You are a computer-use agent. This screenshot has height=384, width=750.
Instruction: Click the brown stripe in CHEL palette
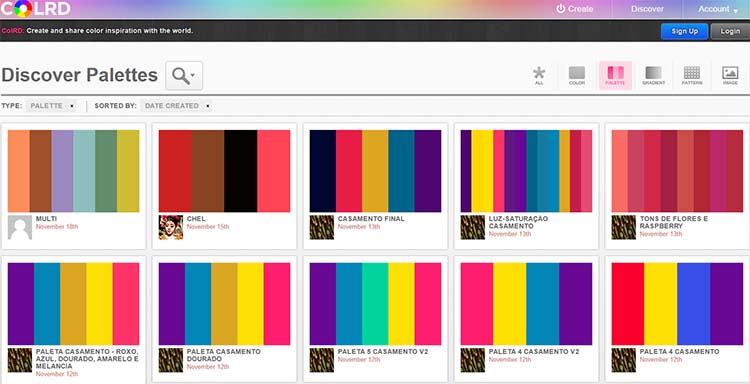click(208, 171)
